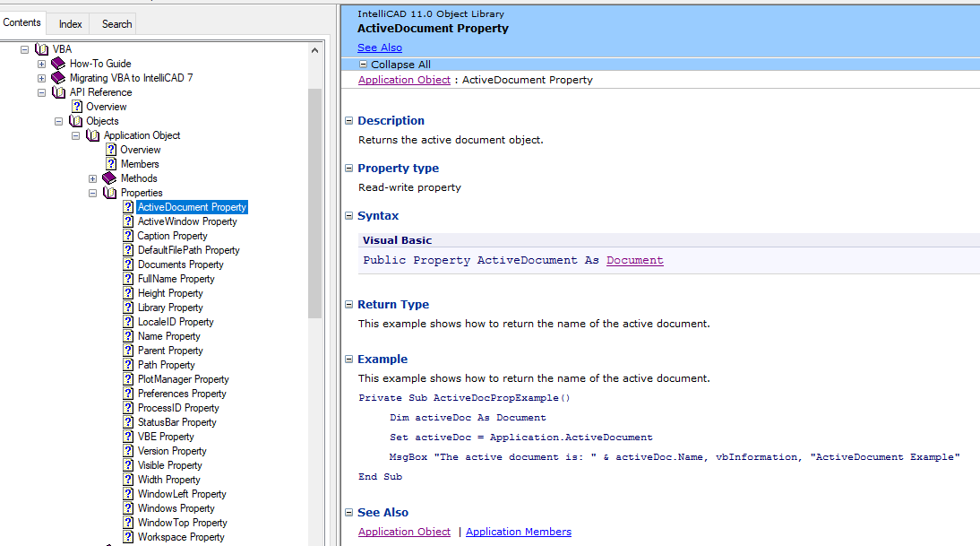
Task: Select Version Property in tree
Action: (172, 451)
